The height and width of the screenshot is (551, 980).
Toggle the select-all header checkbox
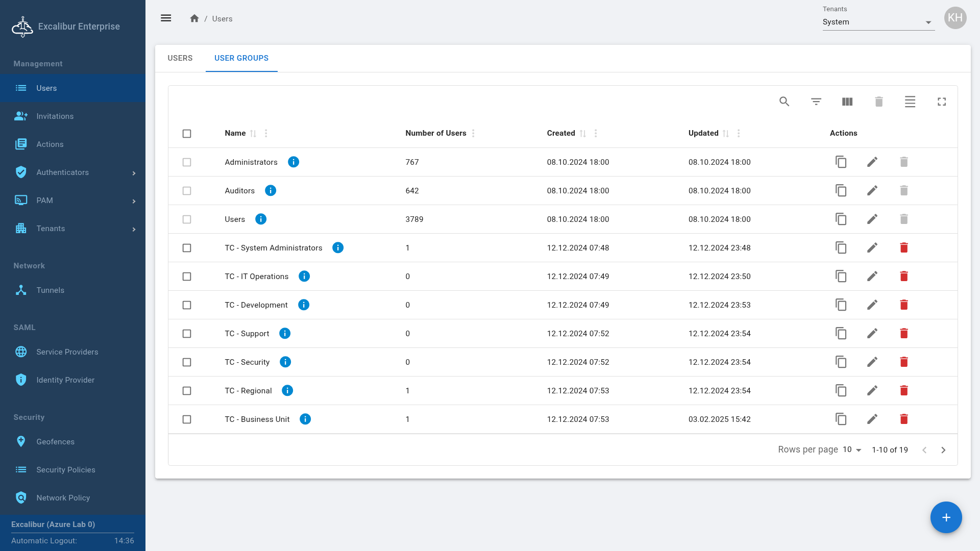[187, 134]
